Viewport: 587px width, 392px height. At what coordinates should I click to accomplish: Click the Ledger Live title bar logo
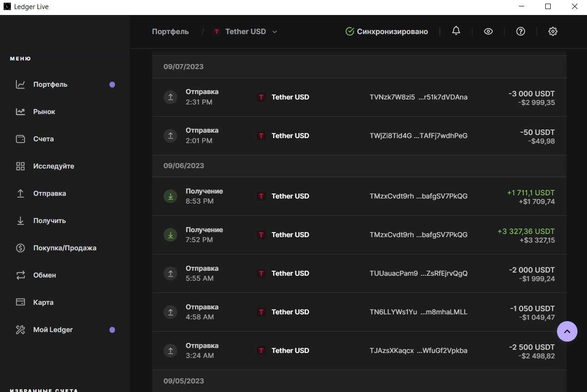(7, 7)
